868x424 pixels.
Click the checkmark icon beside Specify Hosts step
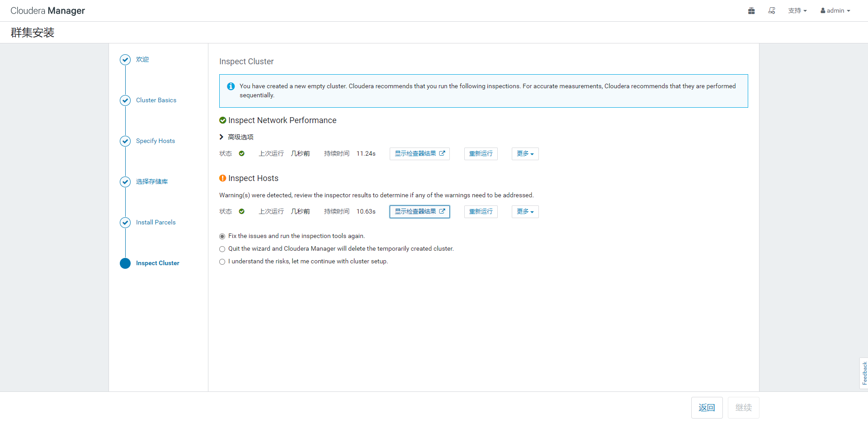125,141
